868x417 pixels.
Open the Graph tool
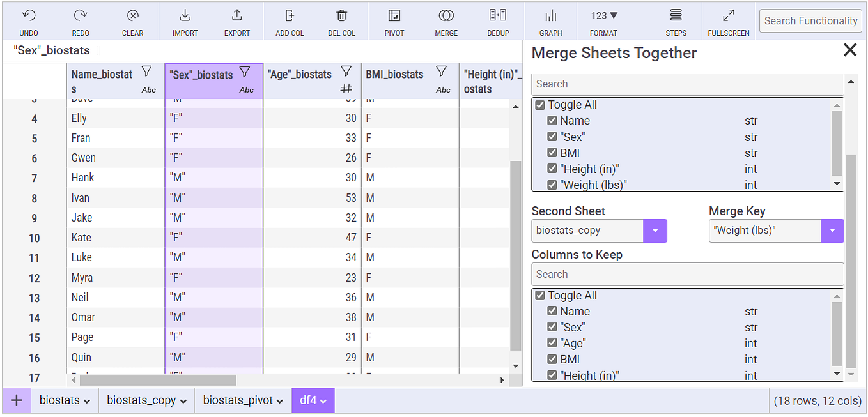550,16
